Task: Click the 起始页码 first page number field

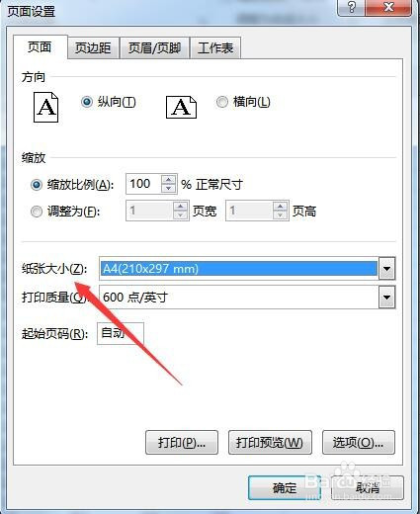Action: [x=121, y=333]
